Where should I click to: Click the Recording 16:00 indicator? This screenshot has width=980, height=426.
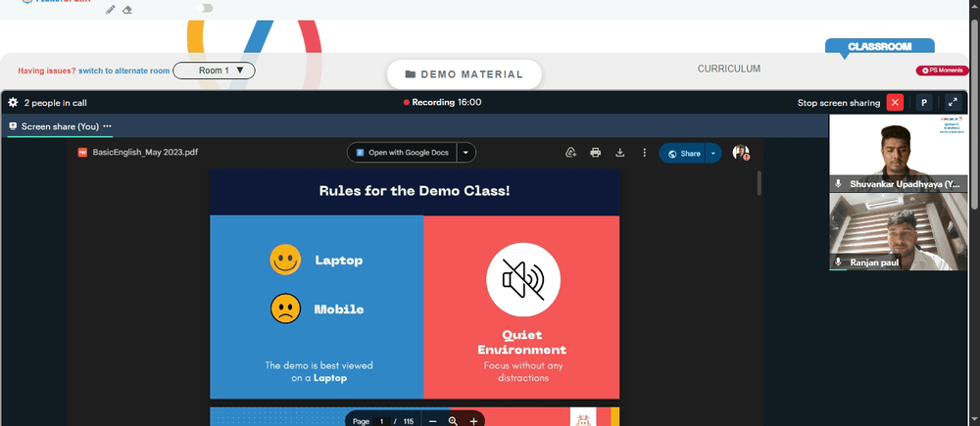point(443,103)
